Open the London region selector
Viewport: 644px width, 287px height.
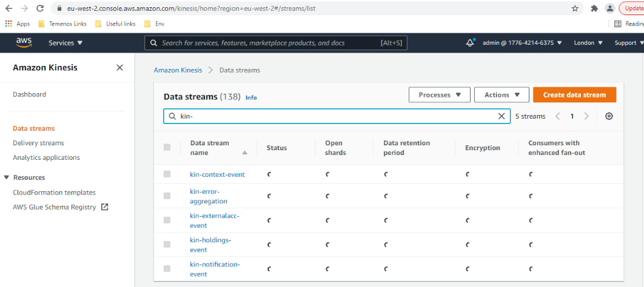click(x=588, y=43)
